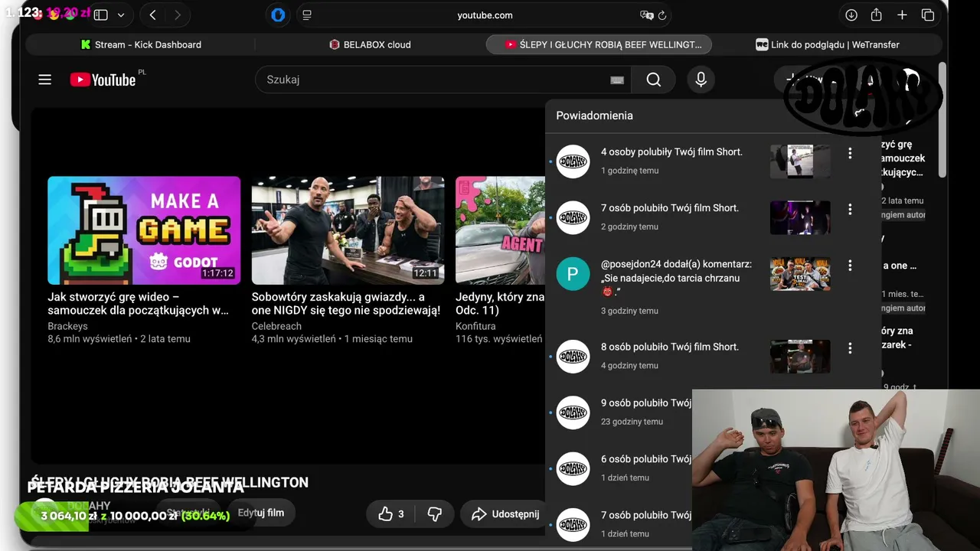Toggle the Safari sidebar icon
This screenshot has width=980, height=551.
(100, 15)
